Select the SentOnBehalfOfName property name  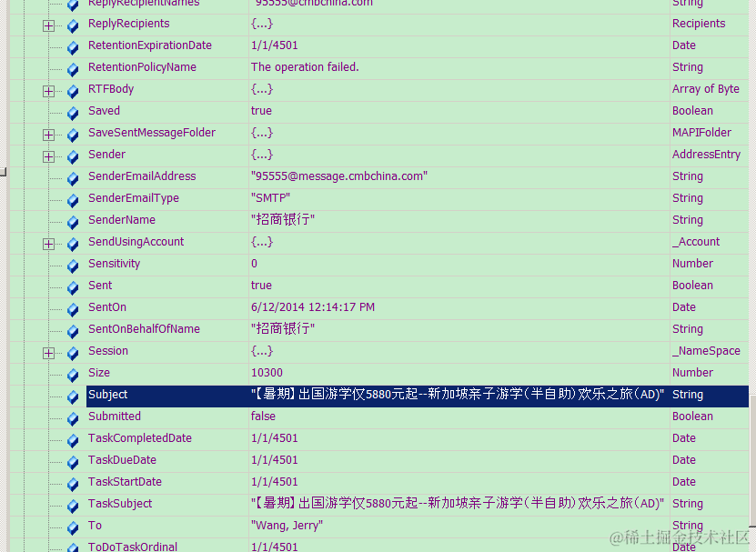click(144, 329)
